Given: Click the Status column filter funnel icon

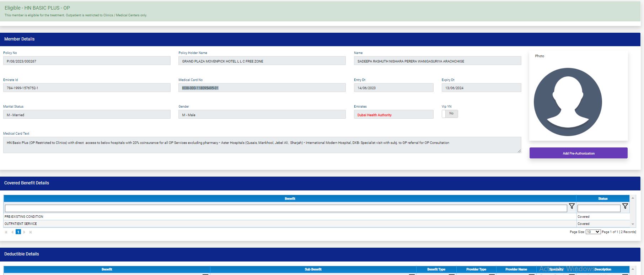Looking at the screenshot, I should coord(625,206).
